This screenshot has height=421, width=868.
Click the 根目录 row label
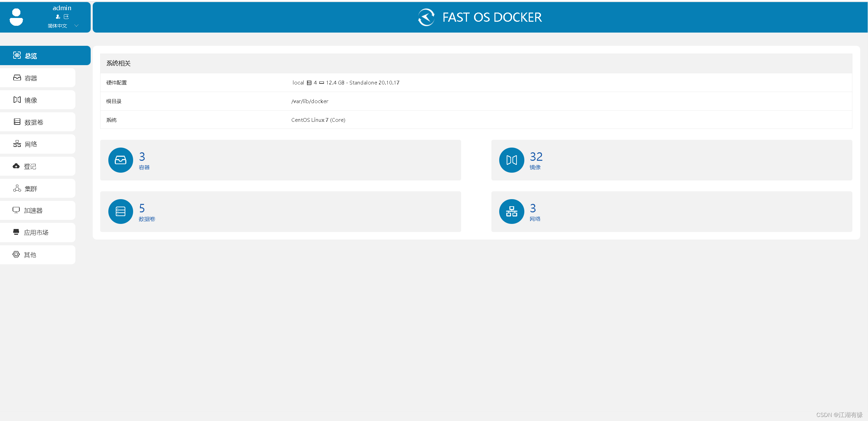(114, 101)
